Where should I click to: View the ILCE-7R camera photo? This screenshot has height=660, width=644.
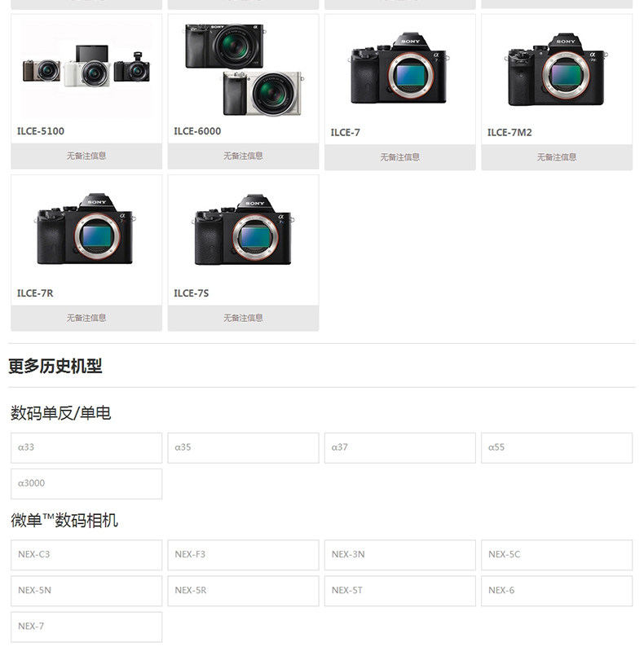pyautogui.click(x=86, y=230)
